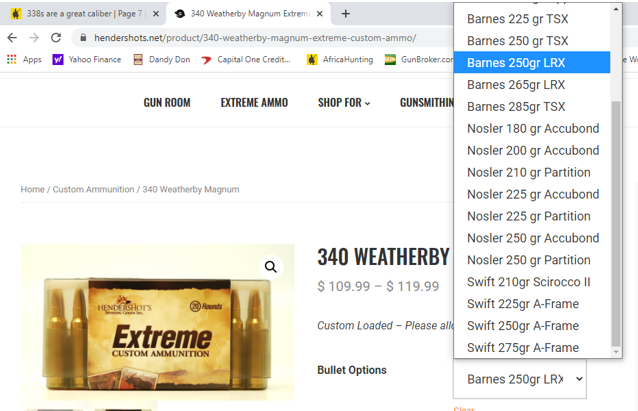Expand the SHOP FOR menu
The height and width of the screenshot is (411, 638).
click(343, 103)
